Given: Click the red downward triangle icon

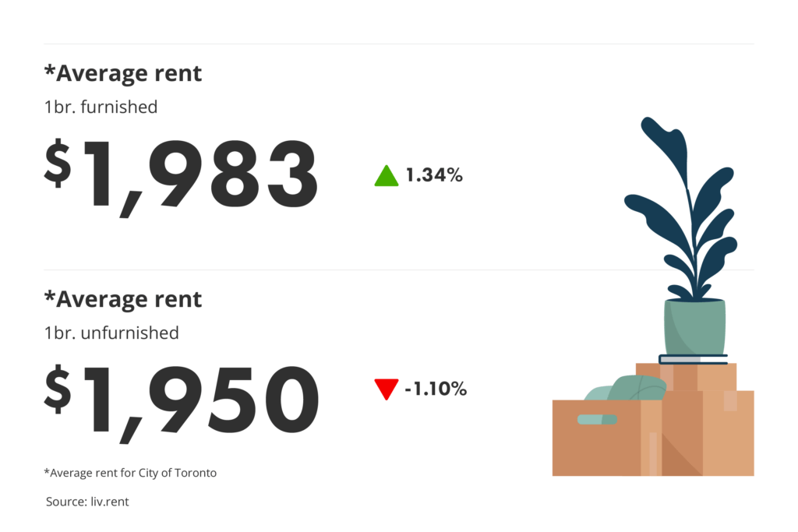Looking at the screenshot, I should click(387, 388).
